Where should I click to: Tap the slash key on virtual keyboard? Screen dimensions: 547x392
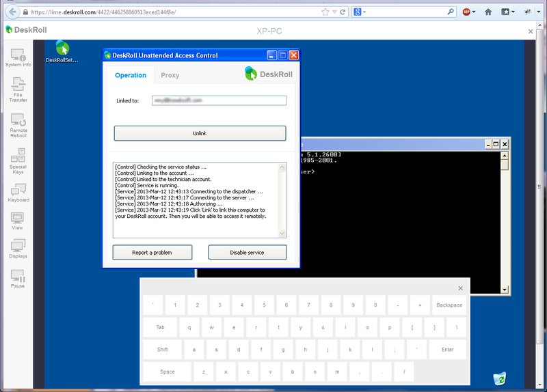click(404, 372)
